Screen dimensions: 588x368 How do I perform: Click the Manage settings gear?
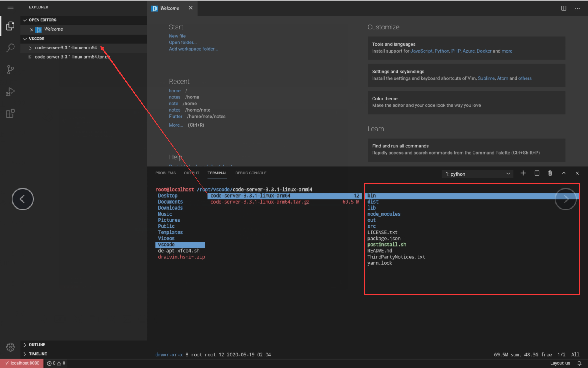tap(10, 347)
